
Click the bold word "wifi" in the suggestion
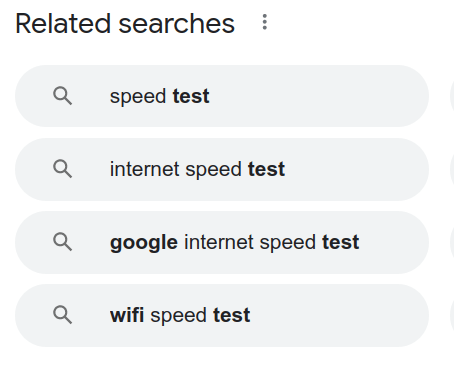coord(127,315)
